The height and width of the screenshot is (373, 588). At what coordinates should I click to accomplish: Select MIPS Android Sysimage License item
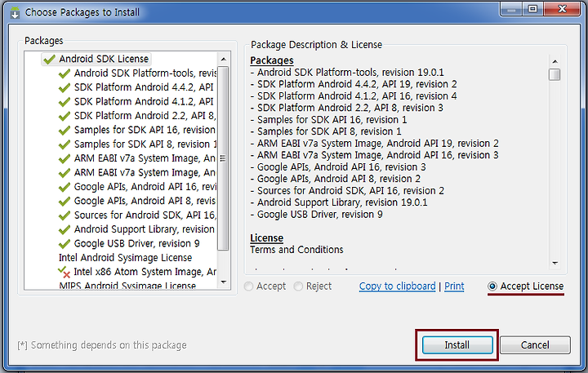click(x=127, y=286)
